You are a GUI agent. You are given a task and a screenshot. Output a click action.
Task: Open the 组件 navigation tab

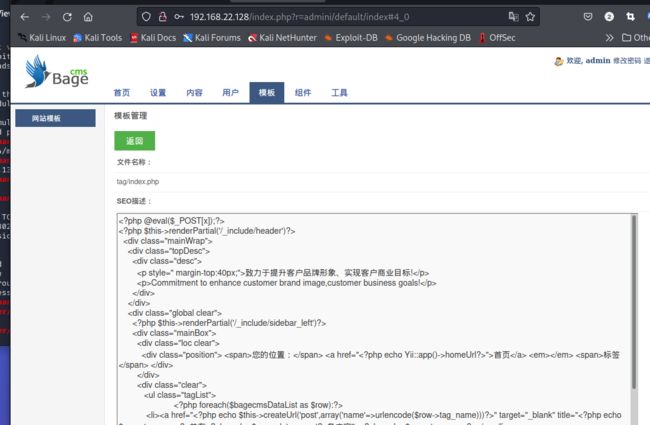(x=303, y=93)
